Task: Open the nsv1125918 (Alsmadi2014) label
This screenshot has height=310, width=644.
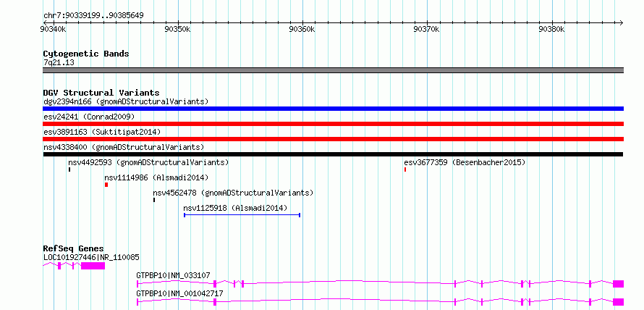Action: click(235, 208)
